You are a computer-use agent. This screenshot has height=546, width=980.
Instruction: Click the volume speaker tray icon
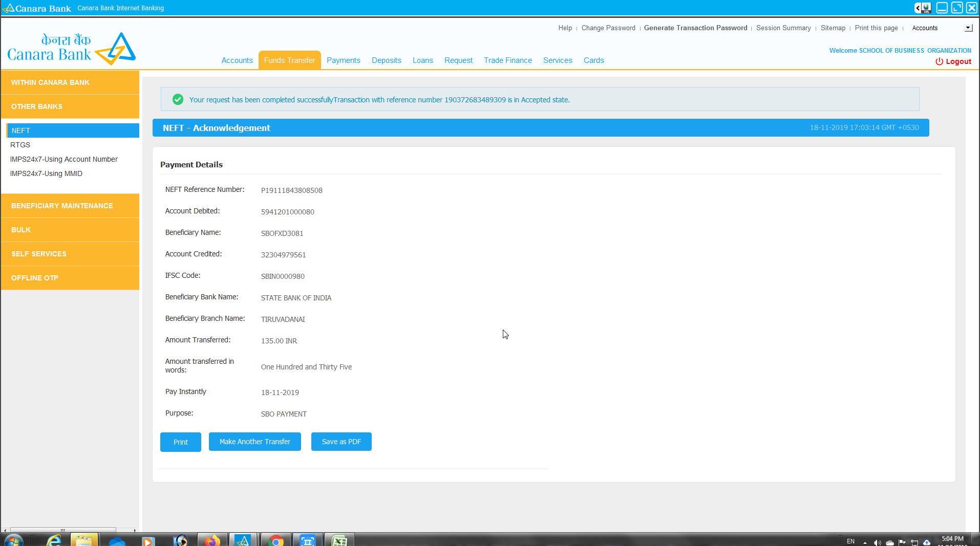877,542
